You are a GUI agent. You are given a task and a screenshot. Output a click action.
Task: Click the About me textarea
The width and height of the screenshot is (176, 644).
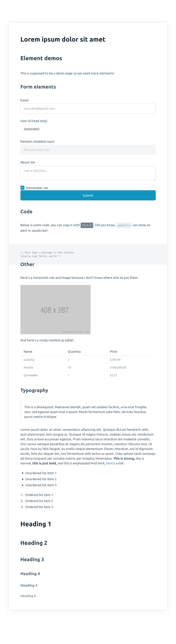tap(88, 173)
